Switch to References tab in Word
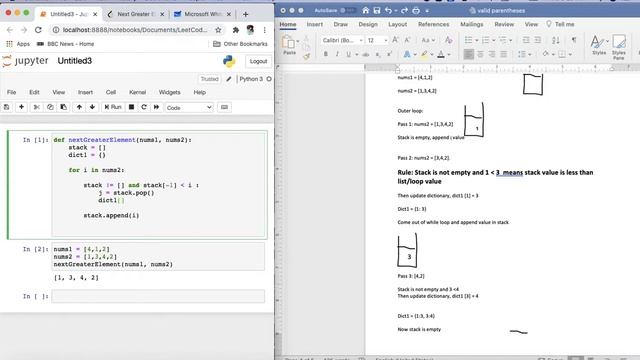 (x=433, y=24)
